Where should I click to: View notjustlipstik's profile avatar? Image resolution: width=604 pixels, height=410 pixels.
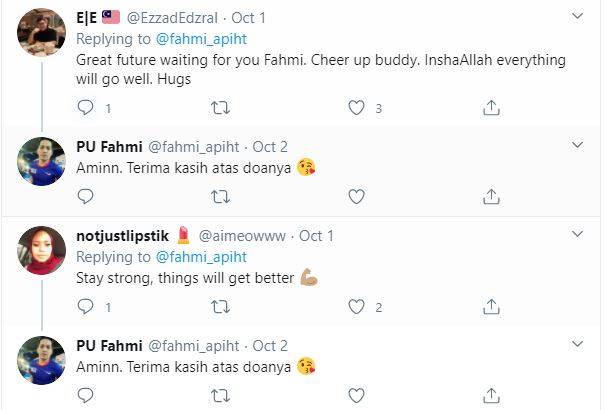click(41, 250)
